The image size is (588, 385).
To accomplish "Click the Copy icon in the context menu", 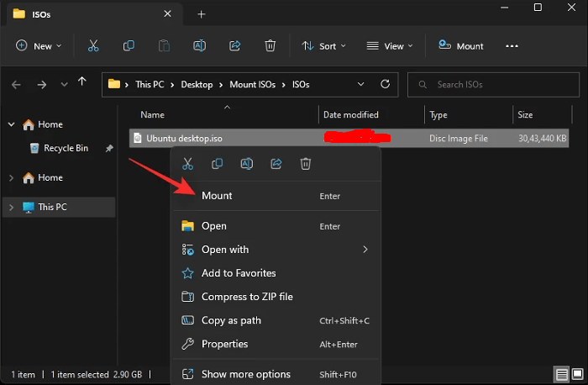I will tap(217, 164).
